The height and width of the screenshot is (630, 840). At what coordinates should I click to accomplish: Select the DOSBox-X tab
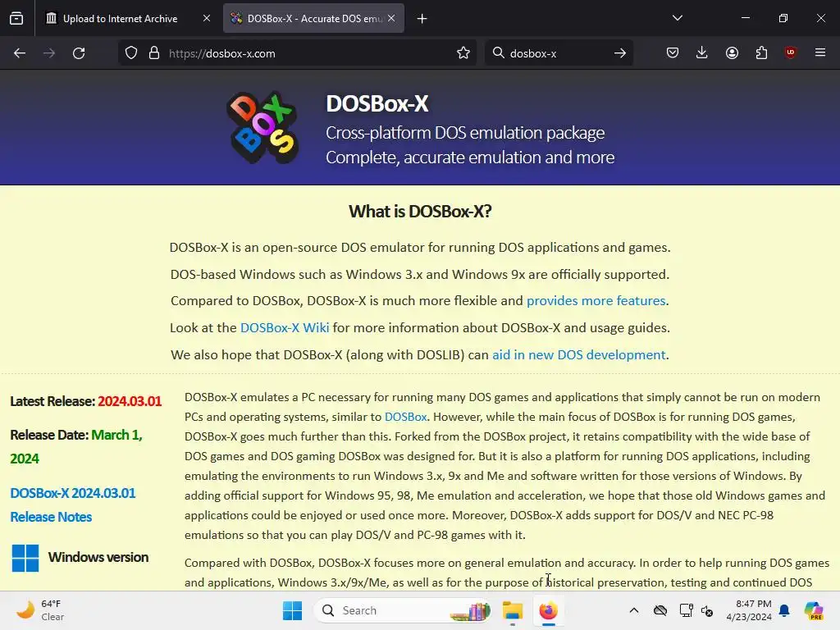pos(313,18)
